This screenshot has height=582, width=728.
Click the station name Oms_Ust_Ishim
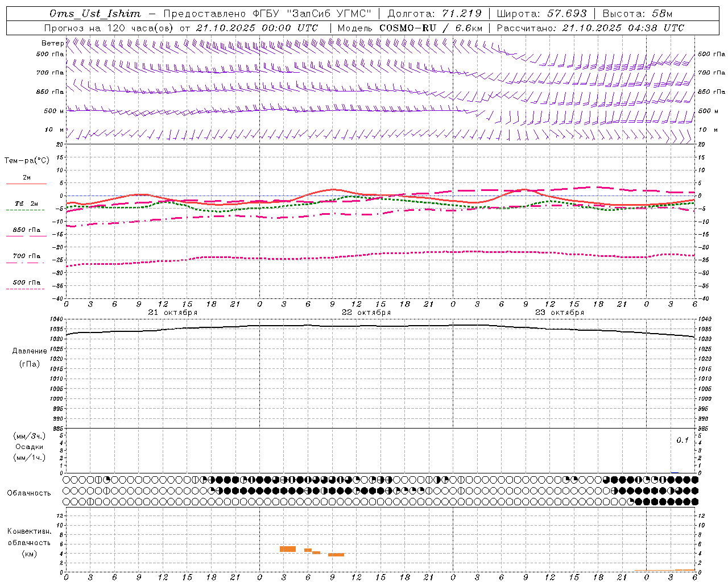coord(95,14)
